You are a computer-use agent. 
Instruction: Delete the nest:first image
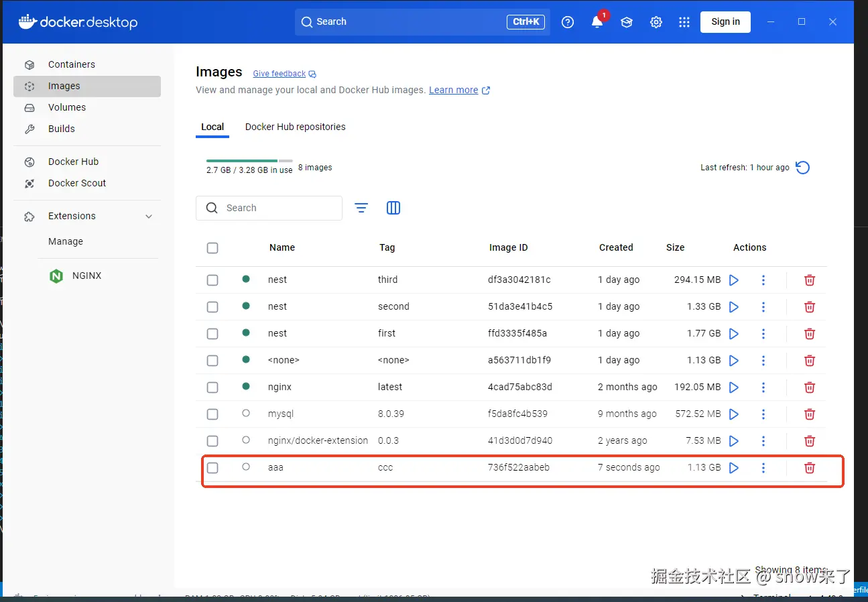(810, 334)
